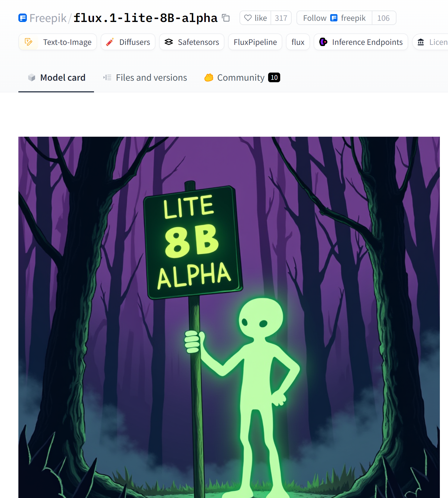View the 317 likes count
The height and width of the screenshot is (498, 448).
[x=281, y=18]
